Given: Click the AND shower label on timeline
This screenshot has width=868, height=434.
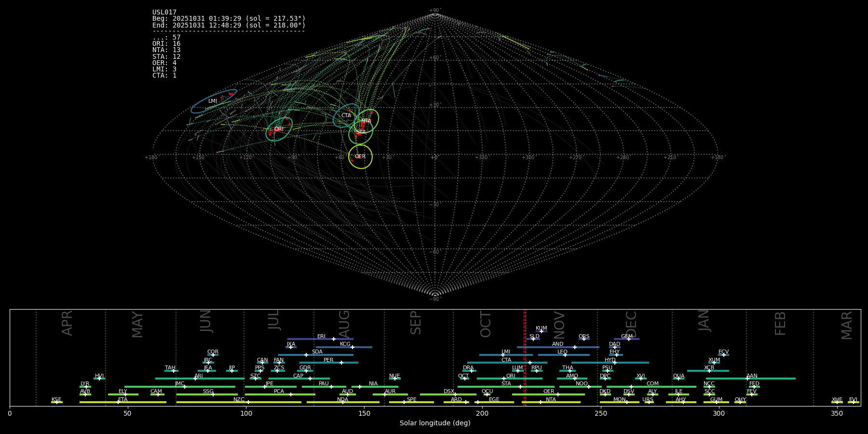Looking at the screenshot, I should pos(557,344).
